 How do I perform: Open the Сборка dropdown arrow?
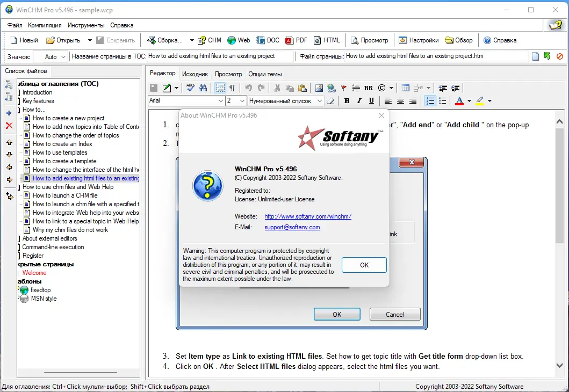tap(192, 40)
